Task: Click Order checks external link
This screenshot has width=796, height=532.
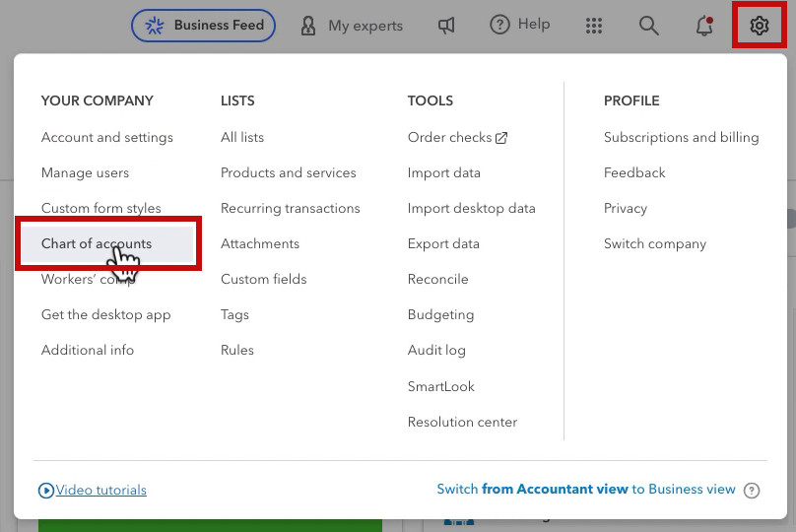Action: [457, 138]
